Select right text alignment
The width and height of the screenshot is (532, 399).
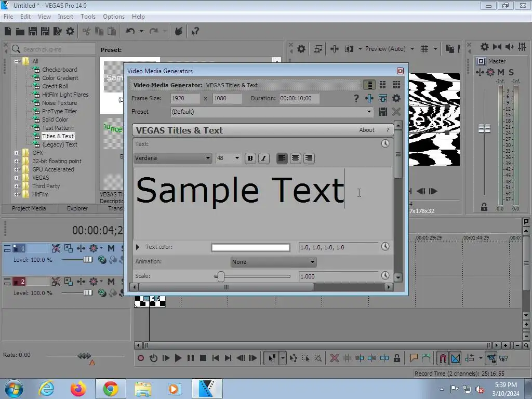[x=309, y=158]
